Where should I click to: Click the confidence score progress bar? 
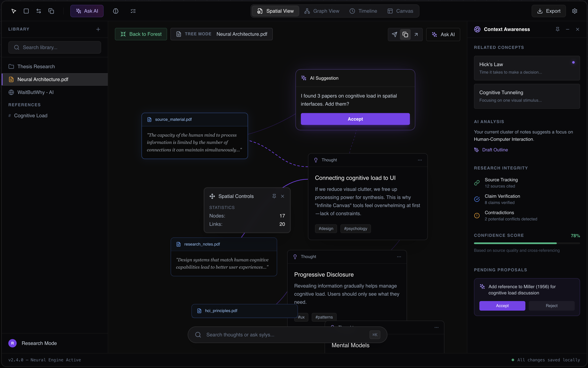(527, 243)
